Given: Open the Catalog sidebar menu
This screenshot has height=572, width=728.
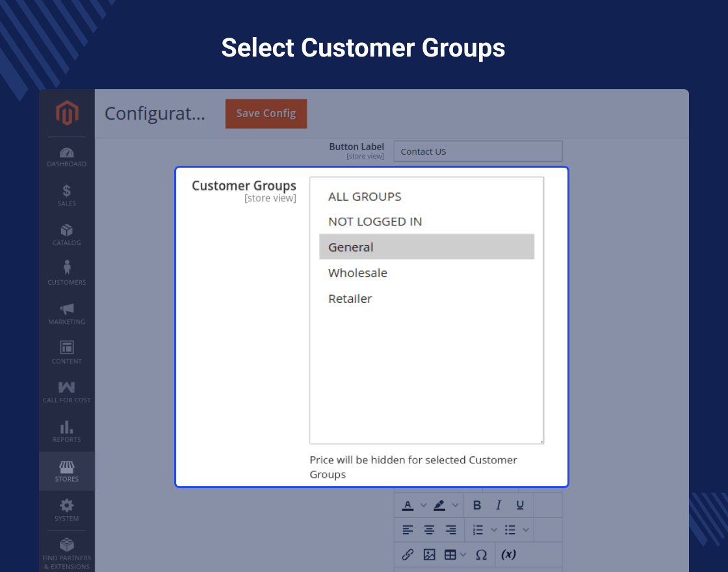Looking at the screenshot, I should 67,235.
